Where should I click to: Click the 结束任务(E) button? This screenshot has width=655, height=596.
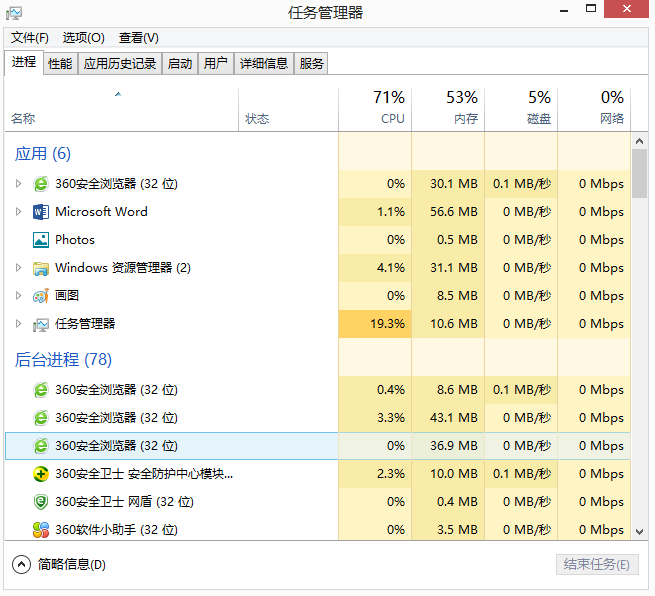coord(597,565)
